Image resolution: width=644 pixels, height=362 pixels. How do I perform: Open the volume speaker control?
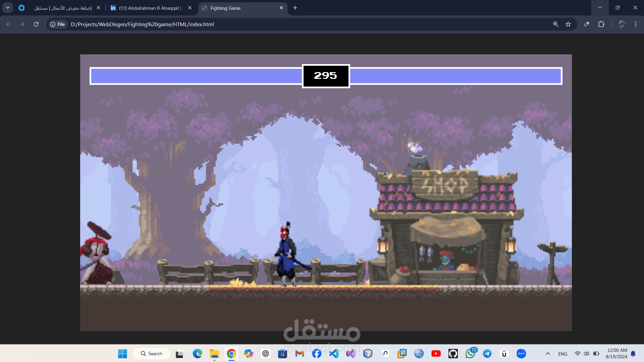(587, 354)
